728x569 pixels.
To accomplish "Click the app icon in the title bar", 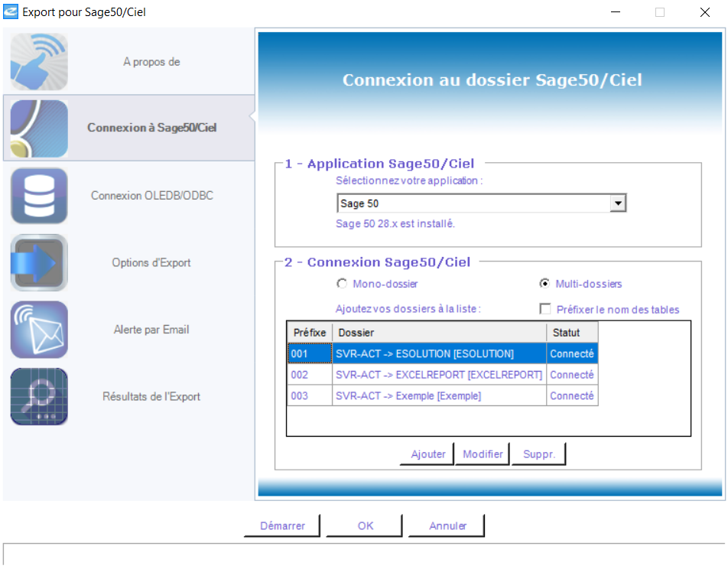I will coord(11,12).
